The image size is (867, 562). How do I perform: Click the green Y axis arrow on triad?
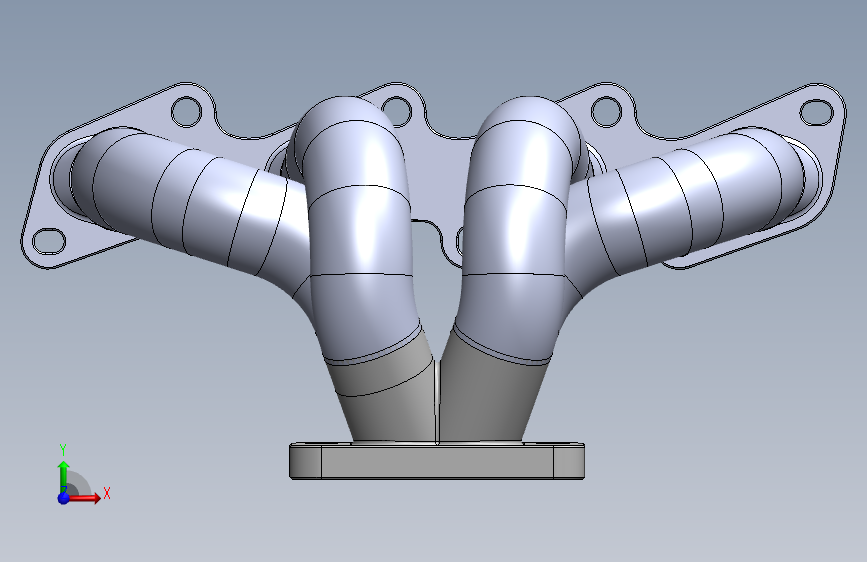point(64,475)
